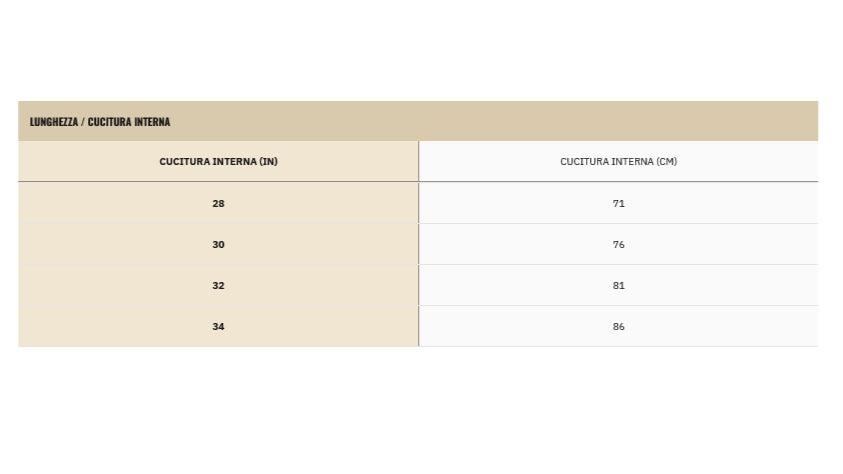Screen dimensions: 843x474
Task: Select the 71 cm value cell
Action: pyautogui.click(x=618, y=203)
